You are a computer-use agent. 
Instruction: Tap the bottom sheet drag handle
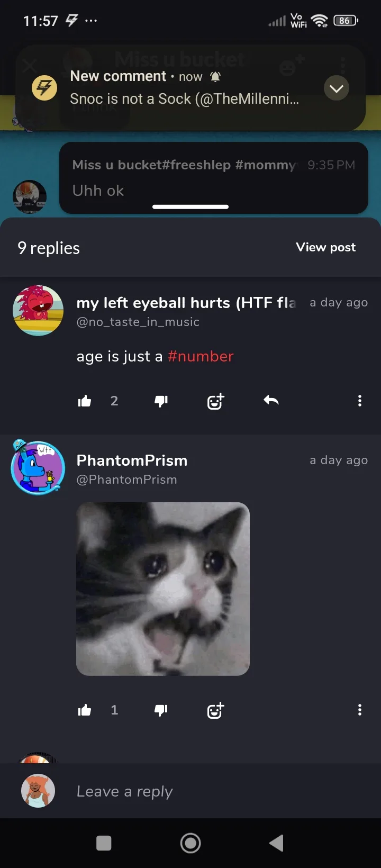tap(190, 207)
